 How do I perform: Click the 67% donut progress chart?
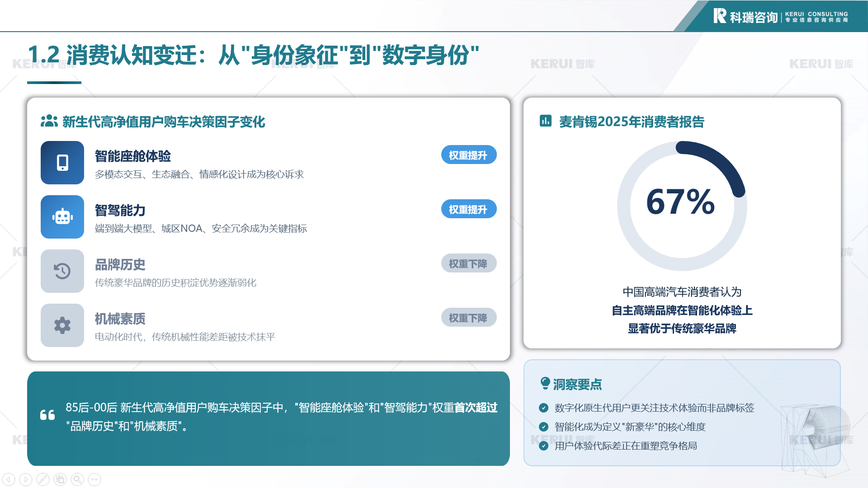[682, 206]
